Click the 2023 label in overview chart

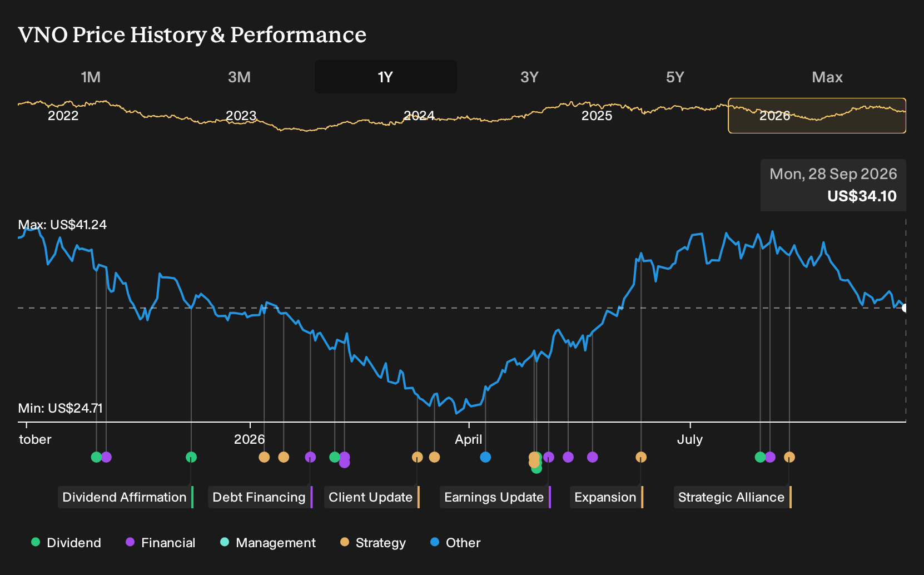[241, 116]
